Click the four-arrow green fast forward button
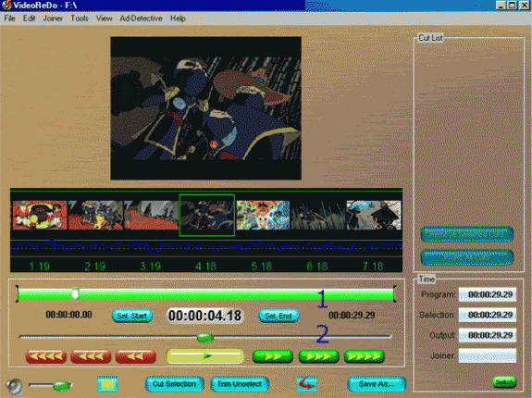The height and width of the screenshot is (398, 532). [364, 356]
